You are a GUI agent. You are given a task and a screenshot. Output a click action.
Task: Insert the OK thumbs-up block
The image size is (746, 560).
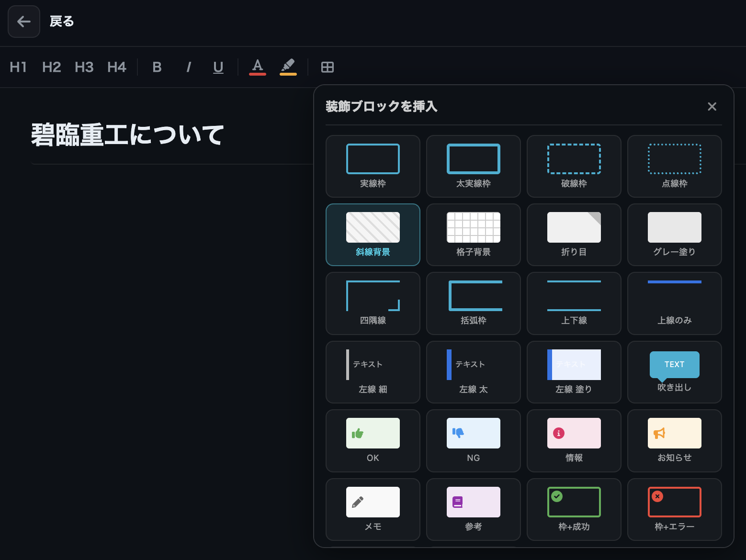point(373,441)
